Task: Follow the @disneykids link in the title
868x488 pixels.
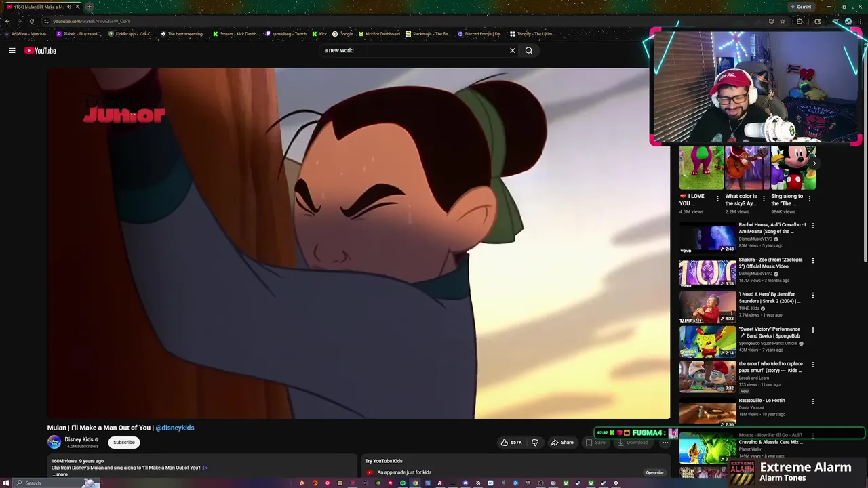Action: (175, 428)
